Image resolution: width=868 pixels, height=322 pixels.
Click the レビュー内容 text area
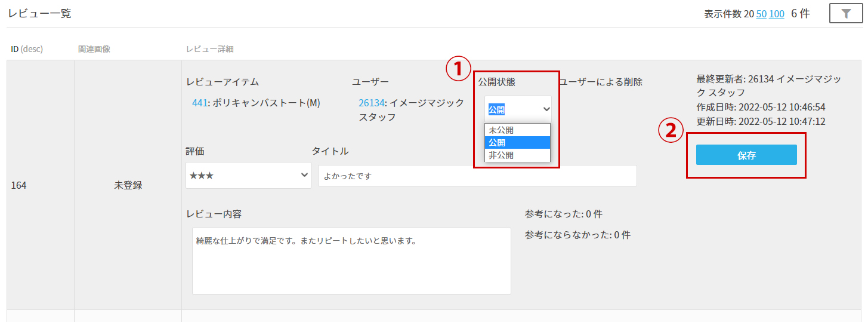pos(351,261)
